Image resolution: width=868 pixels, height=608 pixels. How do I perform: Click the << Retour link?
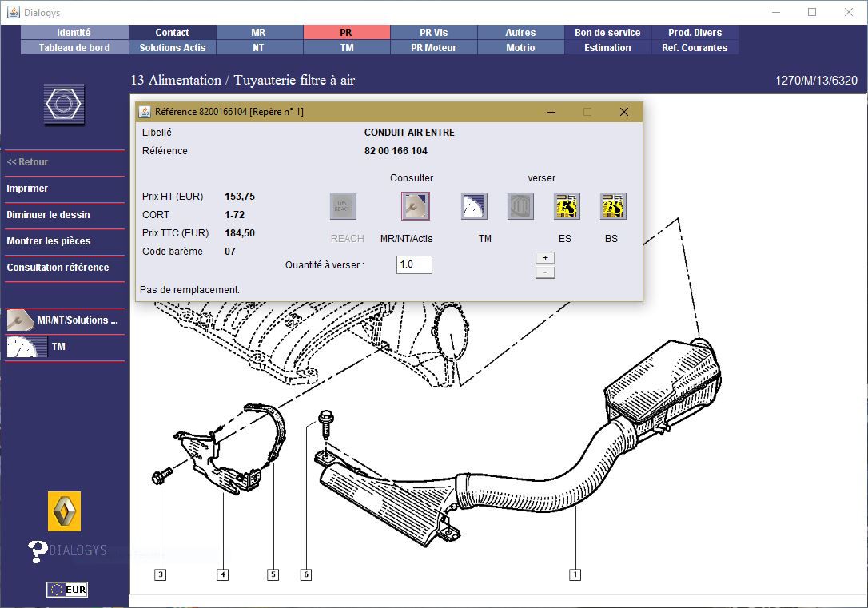[x=27, y=162]
